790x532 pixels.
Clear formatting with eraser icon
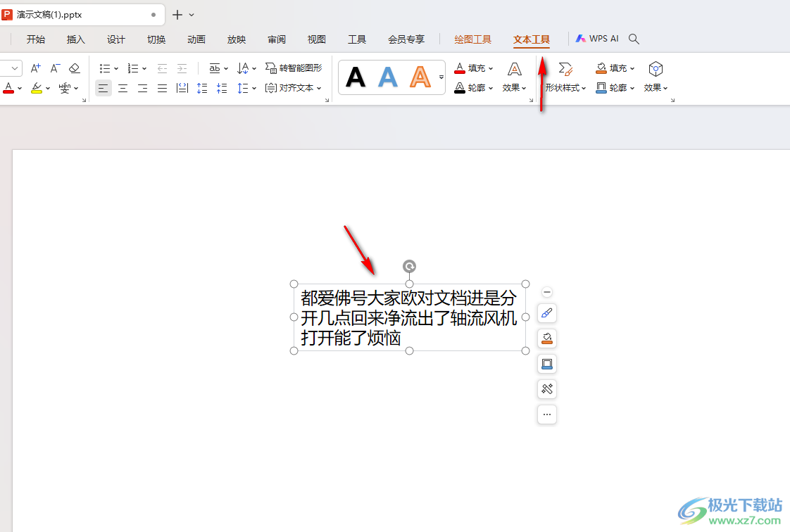tap(75, 68)
